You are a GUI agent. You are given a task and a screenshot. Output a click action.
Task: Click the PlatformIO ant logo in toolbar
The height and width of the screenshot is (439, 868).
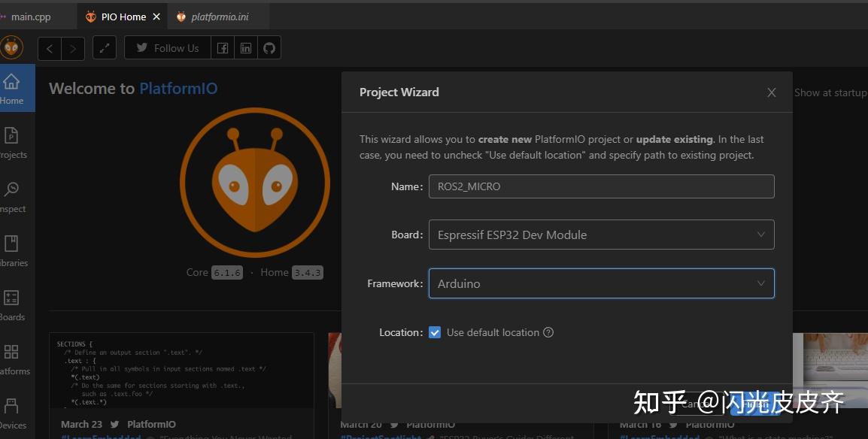point(11,47)
